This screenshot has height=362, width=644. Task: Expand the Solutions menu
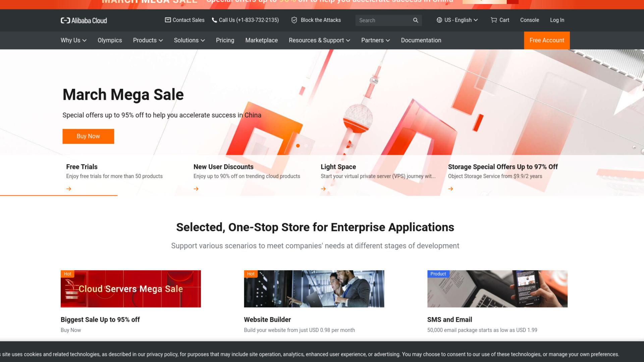(189, 40)
